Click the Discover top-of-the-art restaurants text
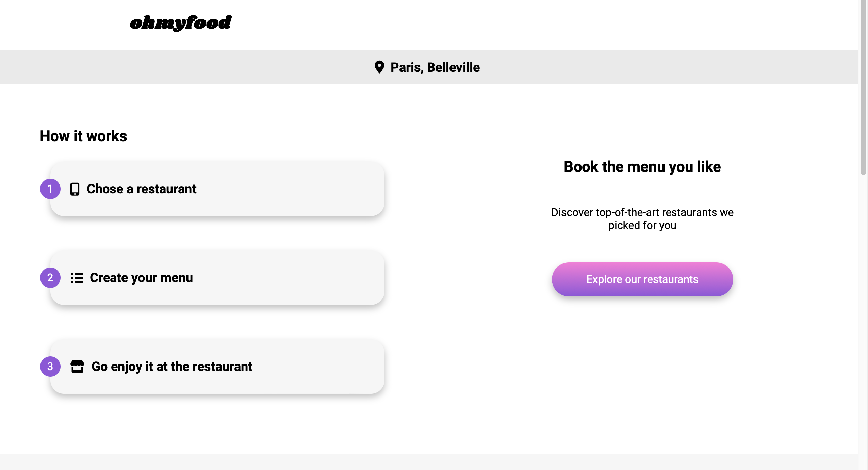Image resolution: width=868 pixels, height=470 pixels. click(x=642, y=218)
